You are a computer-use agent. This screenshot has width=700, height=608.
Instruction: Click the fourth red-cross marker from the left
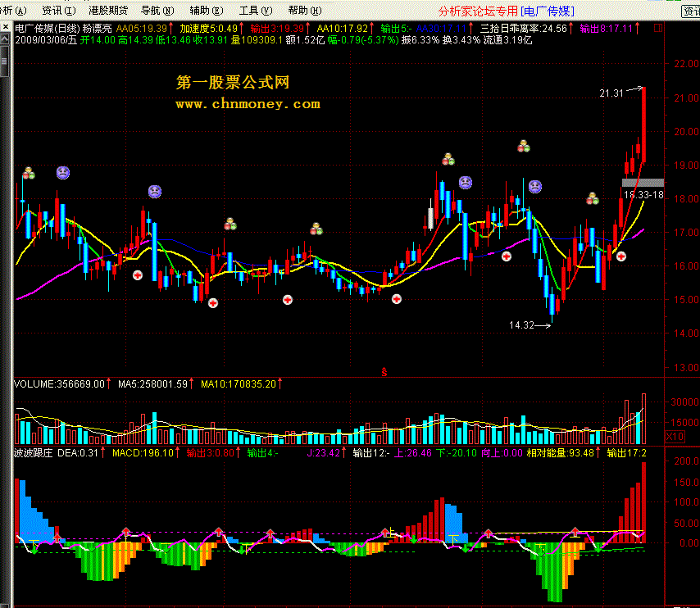click(397, 299)
